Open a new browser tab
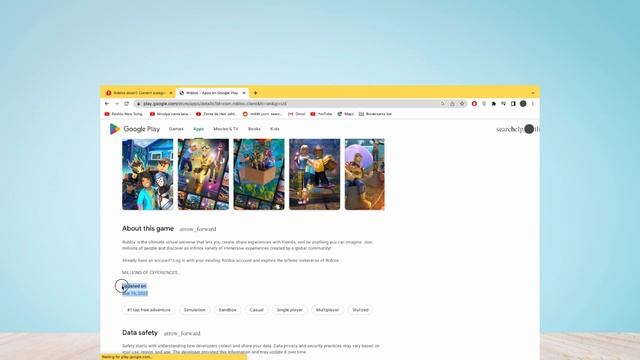 coord(256,93)
